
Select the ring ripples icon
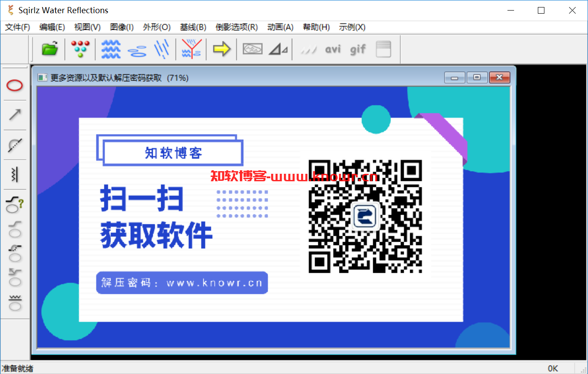click(137, 51)
